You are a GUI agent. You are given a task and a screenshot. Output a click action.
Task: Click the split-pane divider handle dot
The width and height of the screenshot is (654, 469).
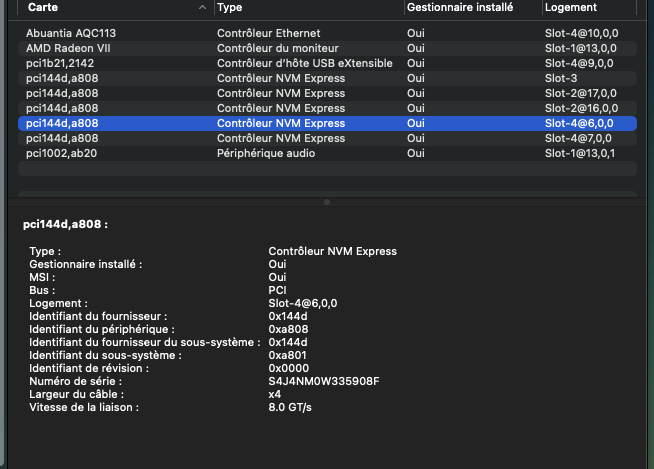pos(327,202)
